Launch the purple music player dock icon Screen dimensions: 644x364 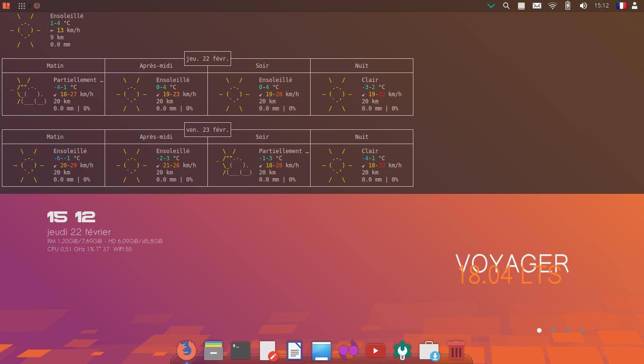[x=349, y=351]
